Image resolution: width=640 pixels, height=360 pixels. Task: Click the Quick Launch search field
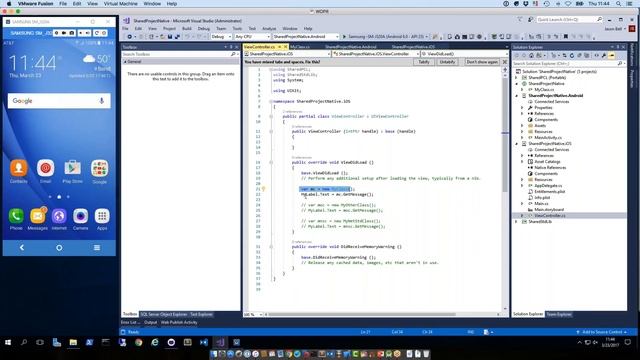coord(569,20)
